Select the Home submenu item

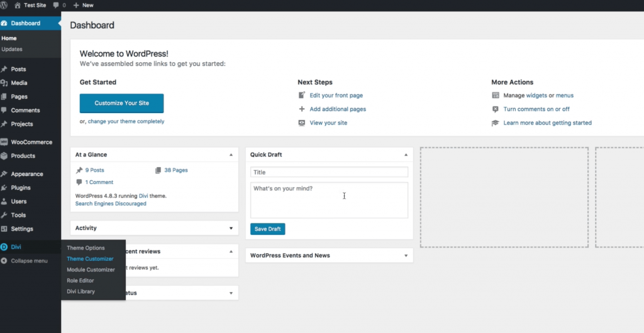click(x=9, y=38)
